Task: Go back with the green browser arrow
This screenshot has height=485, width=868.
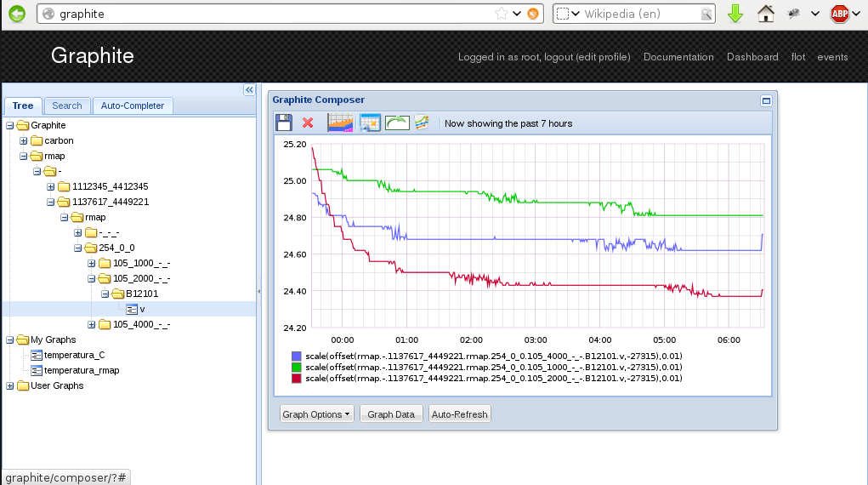Action: 17,14
